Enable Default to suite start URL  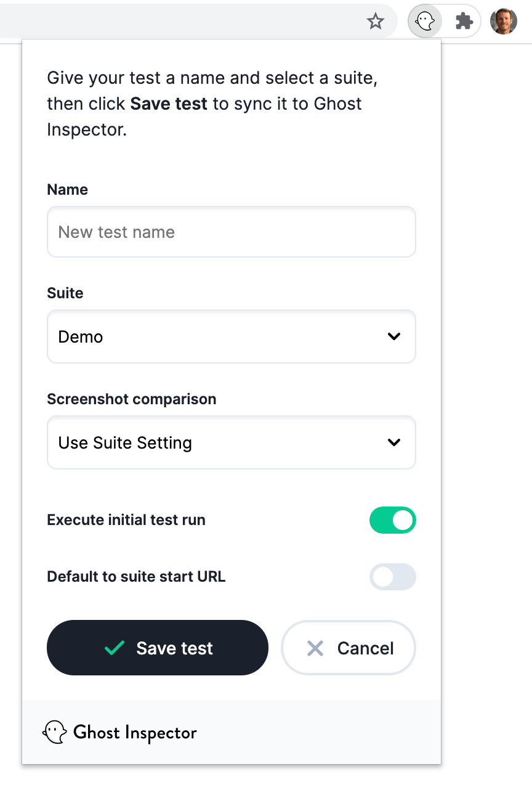(392, 577)
